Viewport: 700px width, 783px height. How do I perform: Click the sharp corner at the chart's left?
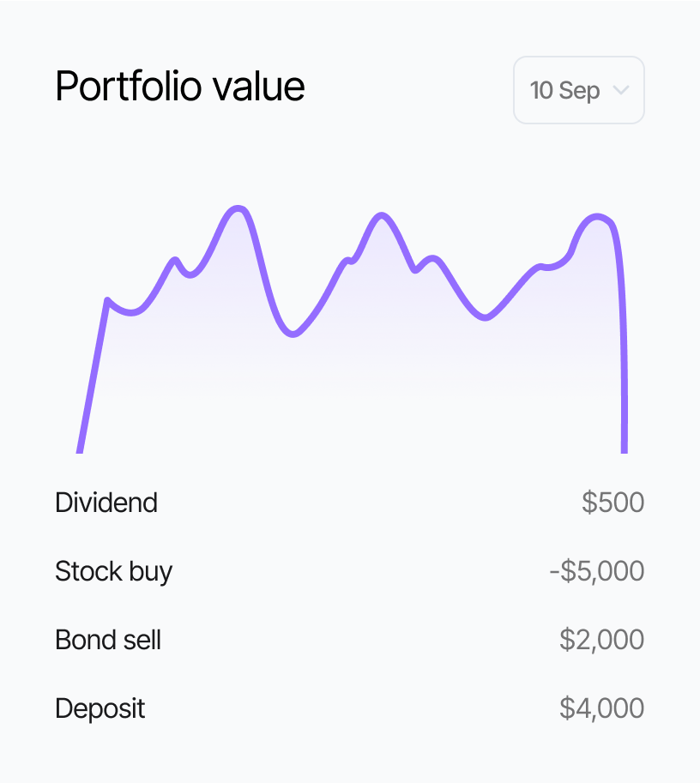pyautogui.click(x=107, y=300)
